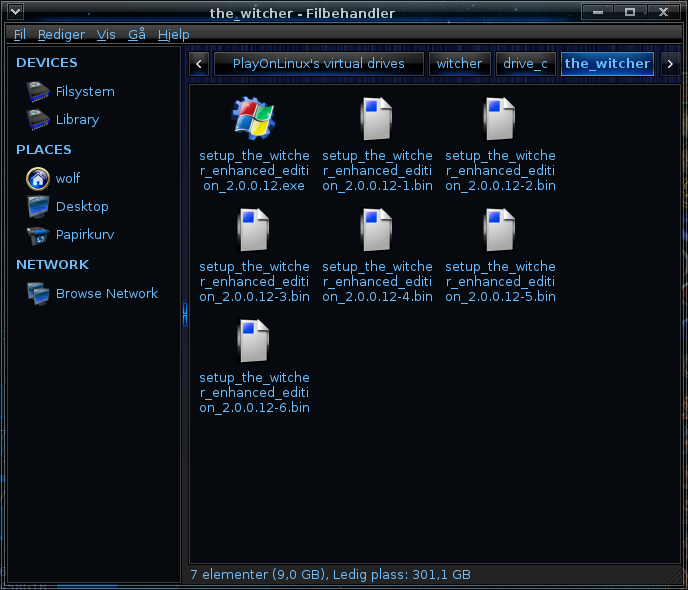
Task: Select the 2.0.0.12-2.bin file icon
Action: point(500,119)
